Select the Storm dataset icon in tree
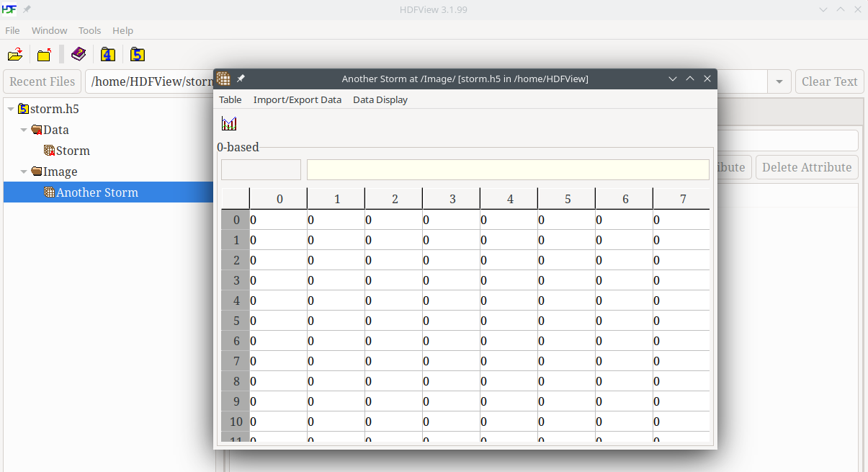Screen dimensions: 868x472 click(50, 151)
